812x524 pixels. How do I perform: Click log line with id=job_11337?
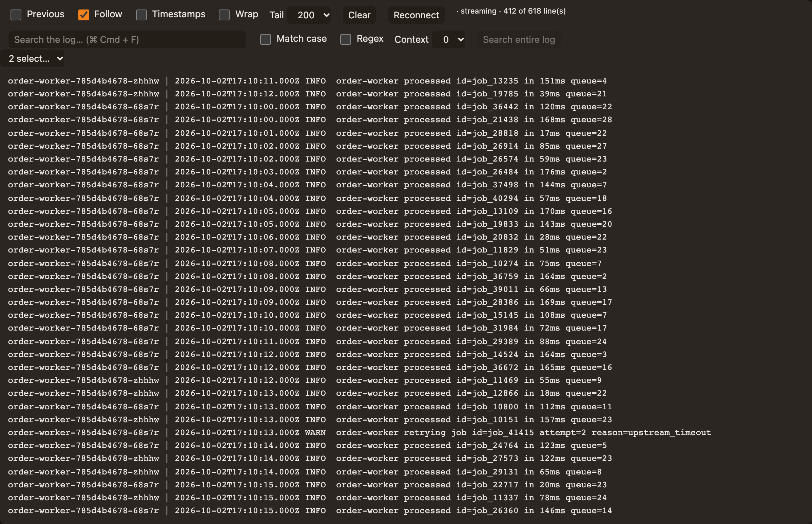pyautogui.click(x=307, y=498)
